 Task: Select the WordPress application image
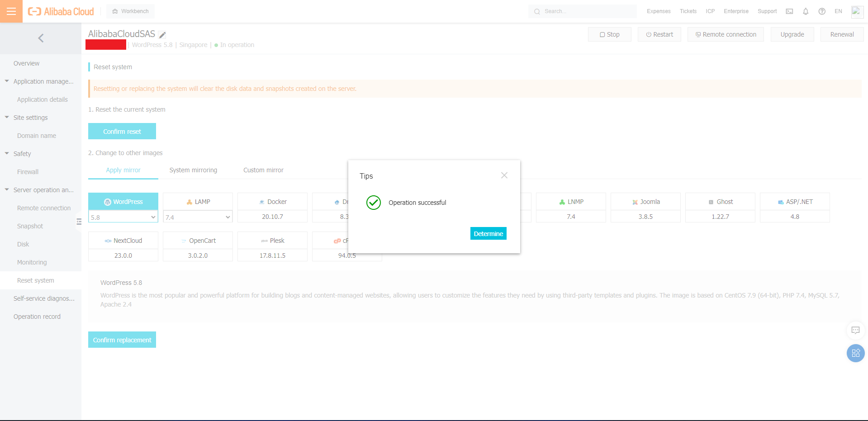(123, 202)
